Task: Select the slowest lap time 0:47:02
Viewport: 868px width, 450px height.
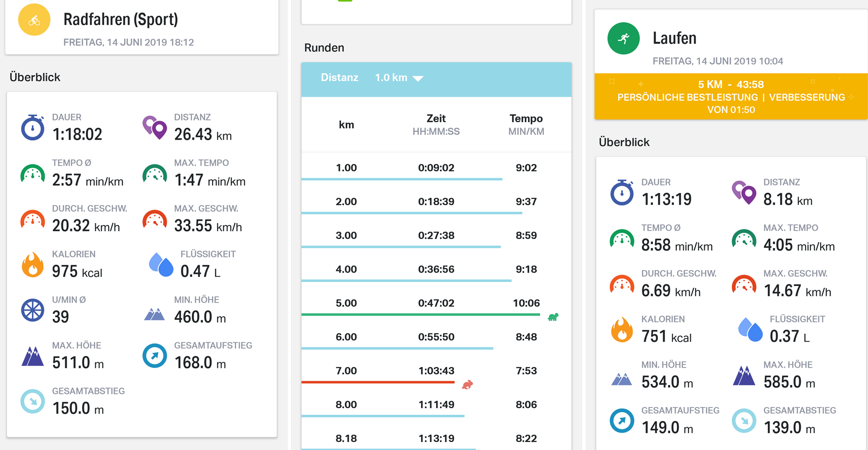Action: [436, 303]
